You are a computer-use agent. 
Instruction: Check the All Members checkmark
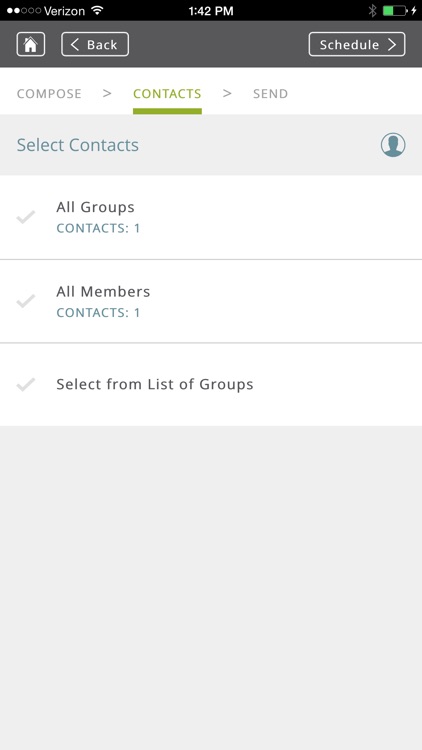coord(25,301)
